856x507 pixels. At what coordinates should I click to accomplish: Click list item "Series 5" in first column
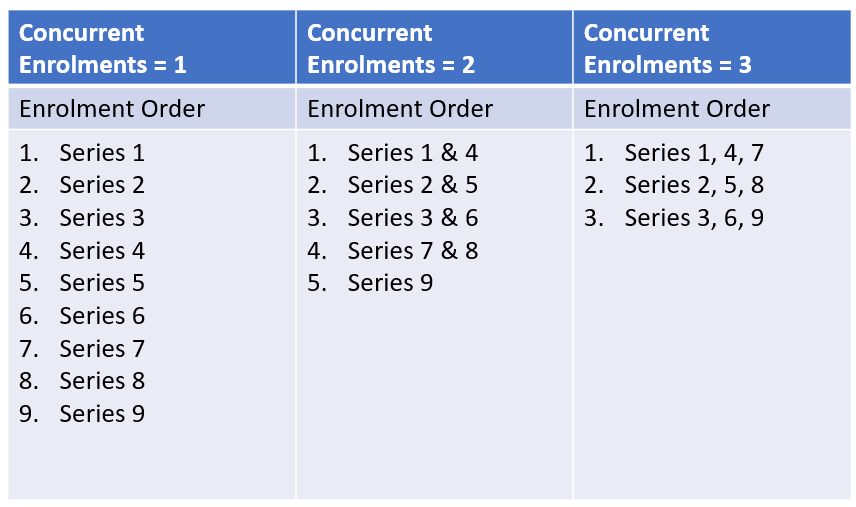pos(101,283)
